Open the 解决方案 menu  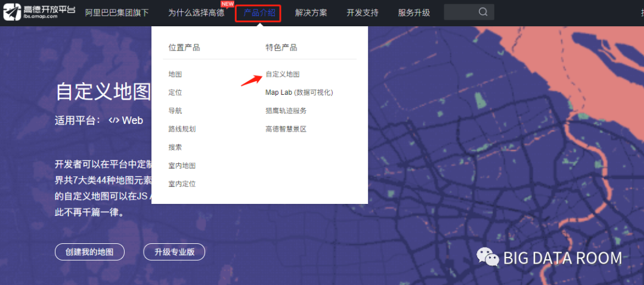[x=311, y=13]
